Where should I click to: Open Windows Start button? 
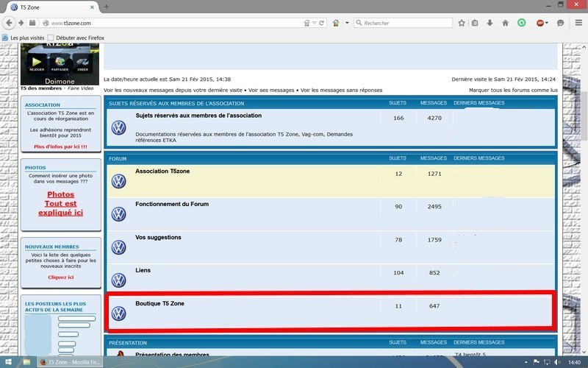tap(8, 362)
